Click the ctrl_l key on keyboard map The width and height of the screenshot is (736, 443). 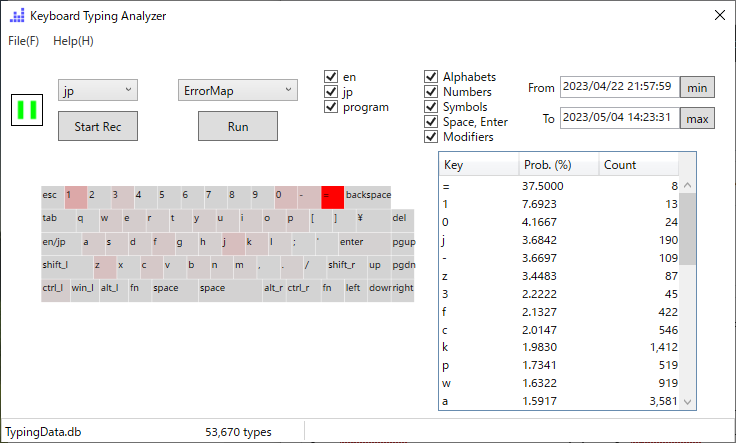pyautogui.click(x=55, y=290)
